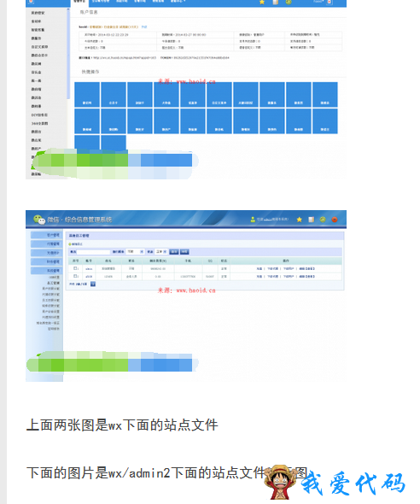Click the WeChat logo in the 综合信息管理系统 header

pos(39,220)
